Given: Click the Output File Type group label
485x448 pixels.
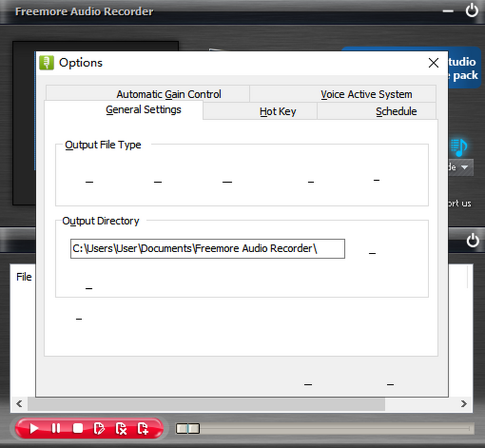Looking at the screenshot, I should coord(103,145).
